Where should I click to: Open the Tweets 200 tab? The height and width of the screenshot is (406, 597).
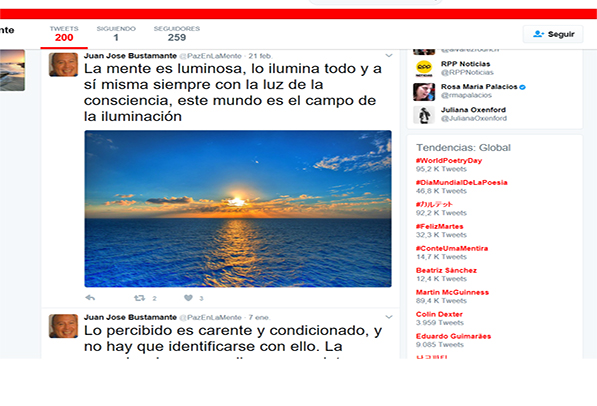[64, 34]
